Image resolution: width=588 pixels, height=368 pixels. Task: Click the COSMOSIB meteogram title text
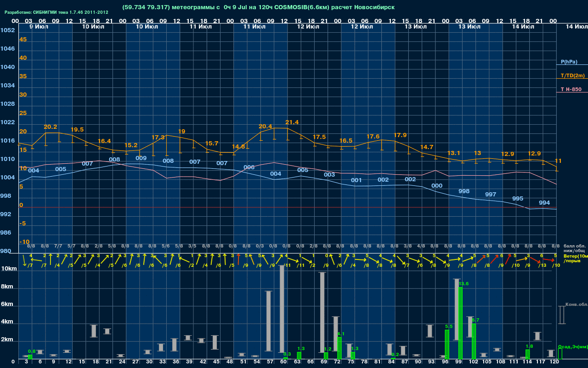click(259, 7)
